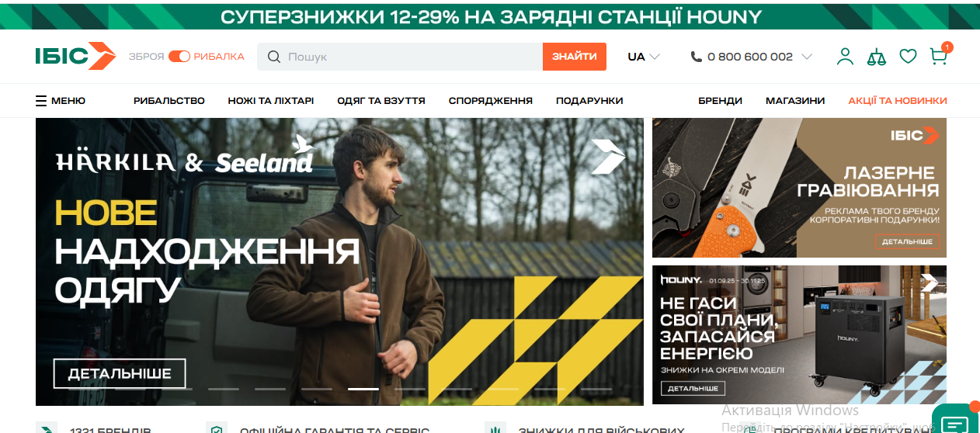Click the IBIS logo
Image resolution: width=980 pixels, height=433 pixels.
tap(75, 56)
